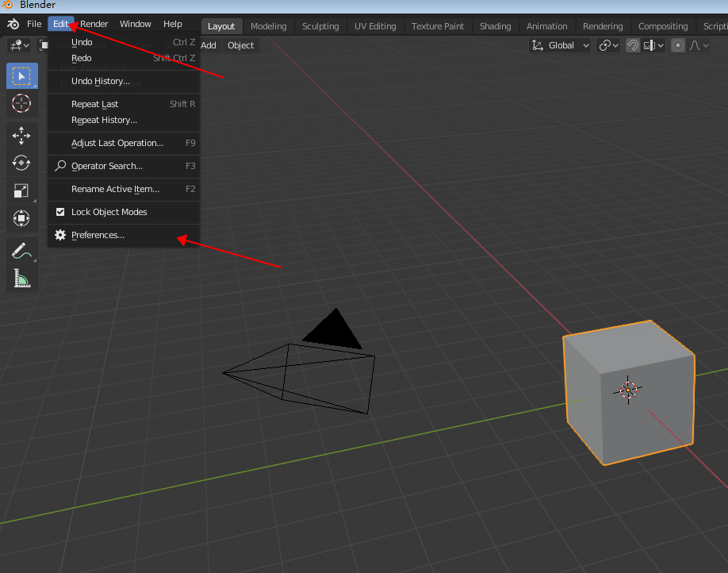Click Undo History in the Edit menu
This screenshot has width=728, height=573.
click(100, 82)
